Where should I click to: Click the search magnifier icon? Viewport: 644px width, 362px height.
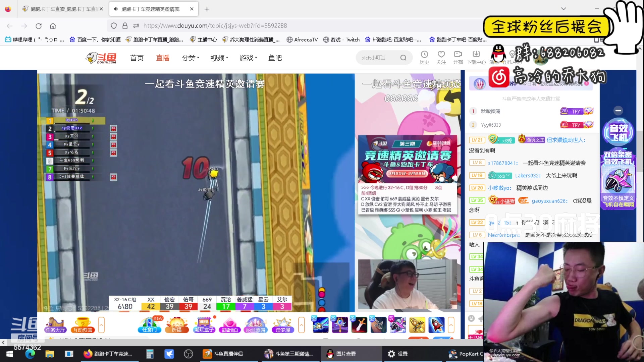pyautogui.click(x=403, y=58)
